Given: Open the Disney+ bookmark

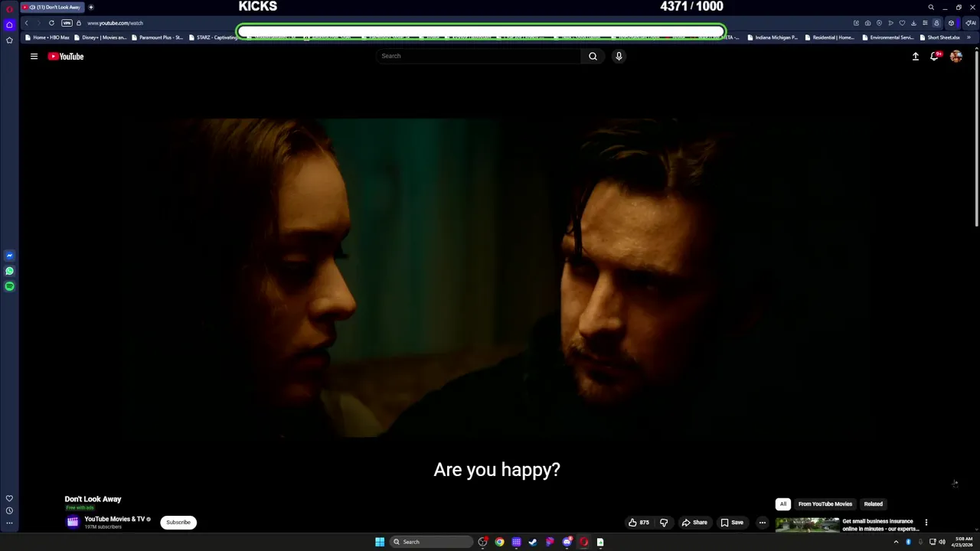Looking at the screenshot, I should (x=100, y=37).
